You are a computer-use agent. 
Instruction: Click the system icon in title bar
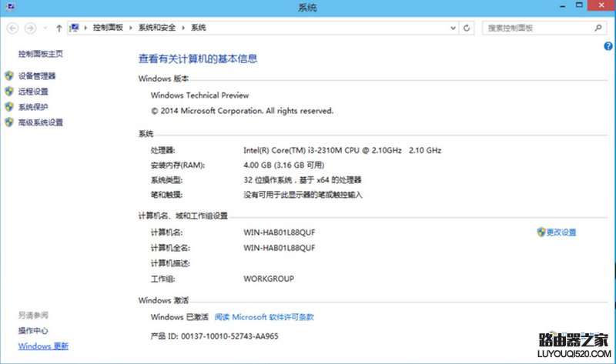tap(10, 7)
